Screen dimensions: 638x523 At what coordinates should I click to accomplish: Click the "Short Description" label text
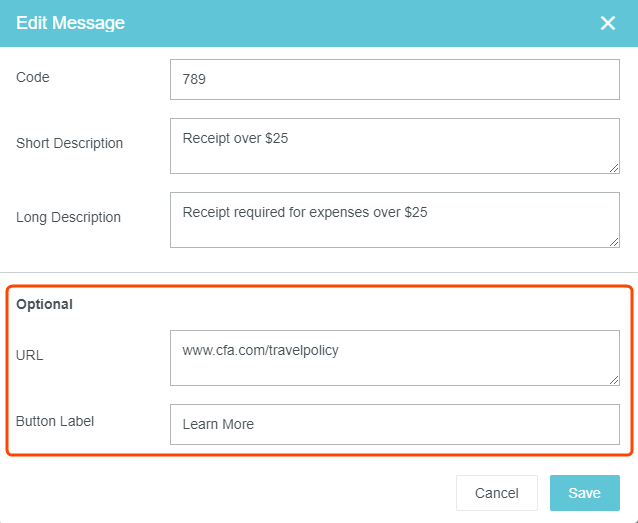click(x=70, y=143)
